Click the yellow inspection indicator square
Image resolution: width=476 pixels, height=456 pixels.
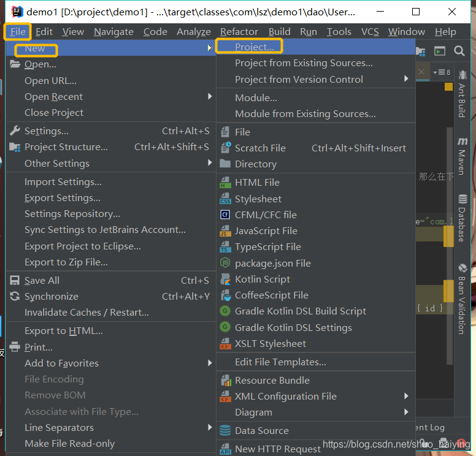tap(448, 87)
